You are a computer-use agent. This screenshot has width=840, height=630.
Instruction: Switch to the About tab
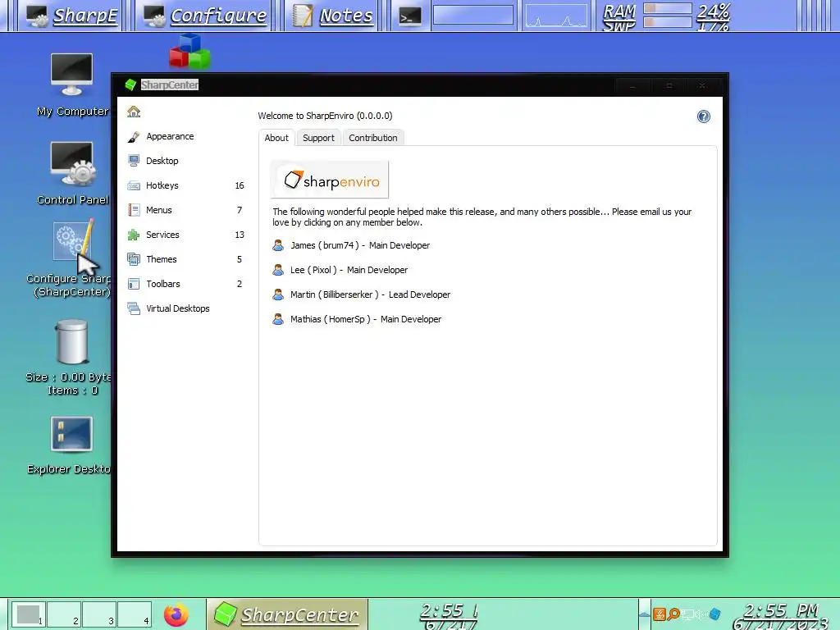276,138
